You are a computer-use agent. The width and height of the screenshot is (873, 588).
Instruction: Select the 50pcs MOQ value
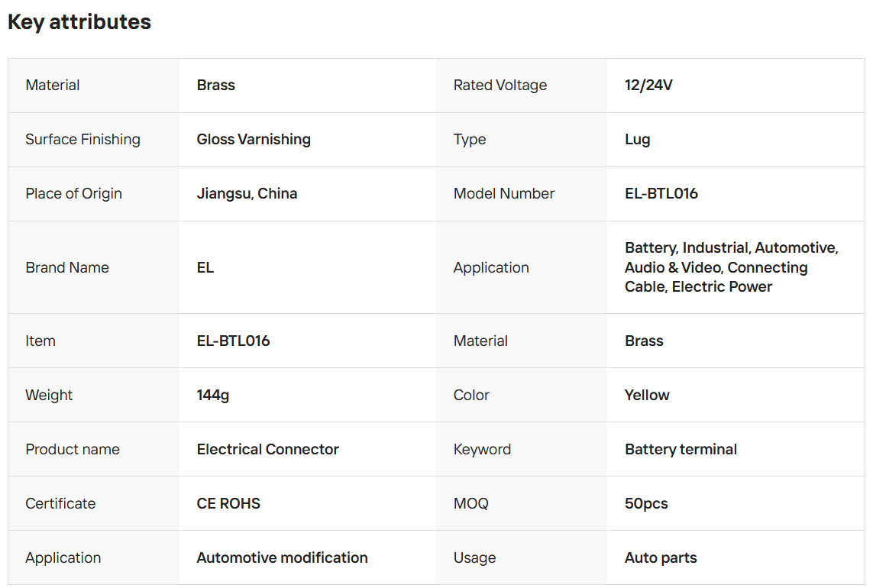646,504
